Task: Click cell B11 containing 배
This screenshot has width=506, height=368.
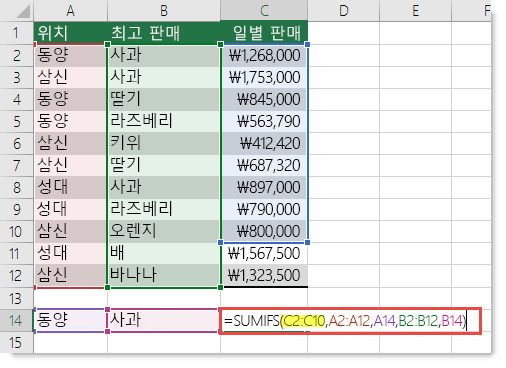Action: pos(164,254)
